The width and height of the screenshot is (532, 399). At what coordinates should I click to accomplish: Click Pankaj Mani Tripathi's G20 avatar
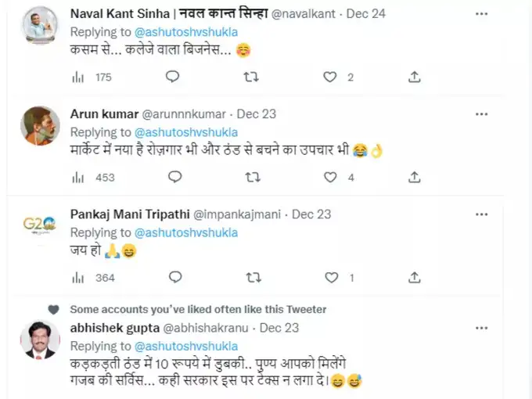click(39, 225)
